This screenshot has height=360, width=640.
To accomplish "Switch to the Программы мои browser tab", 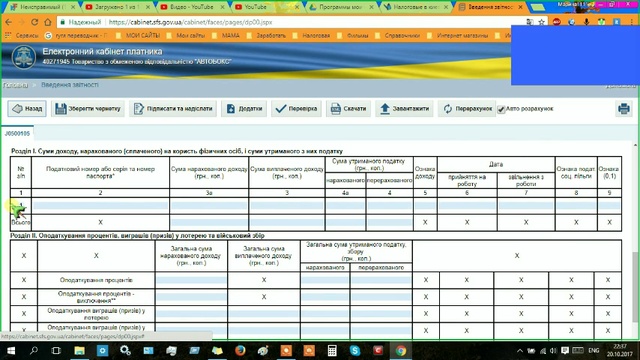I will click(x=341, y=7).
